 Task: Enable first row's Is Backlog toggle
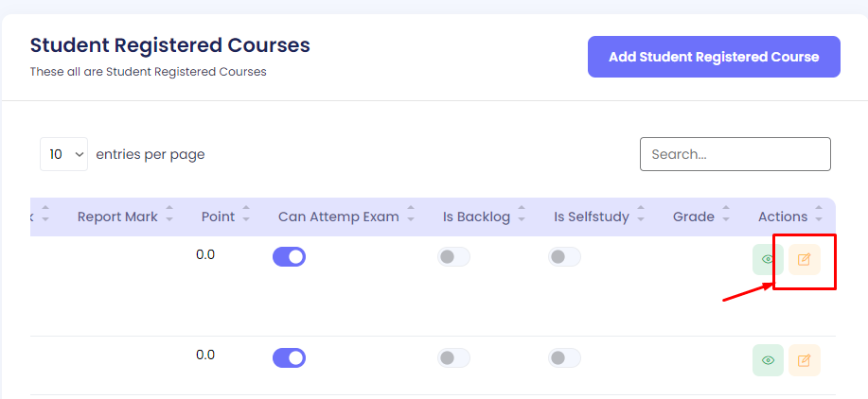[453, 256]
